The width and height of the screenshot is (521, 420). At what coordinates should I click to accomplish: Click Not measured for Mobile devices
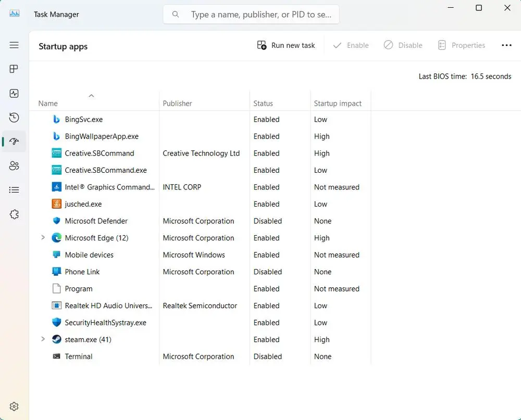(337, 255)
